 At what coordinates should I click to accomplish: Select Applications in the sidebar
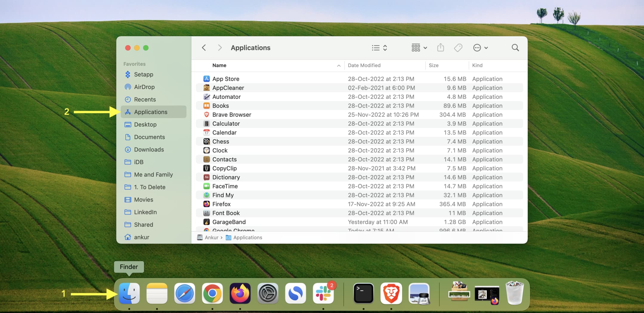pyautogui.click(x=154, y=112)
